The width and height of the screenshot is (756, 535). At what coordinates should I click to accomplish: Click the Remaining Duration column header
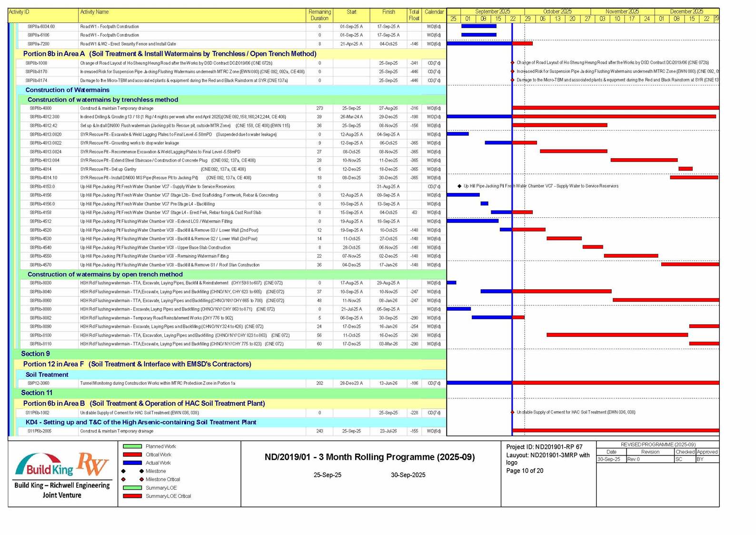tap(319, 15)
